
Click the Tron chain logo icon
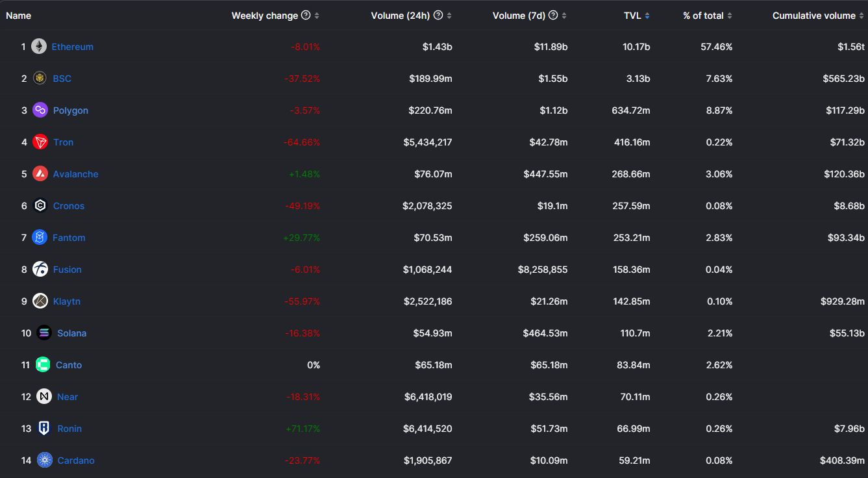click(x=40, y=142)
